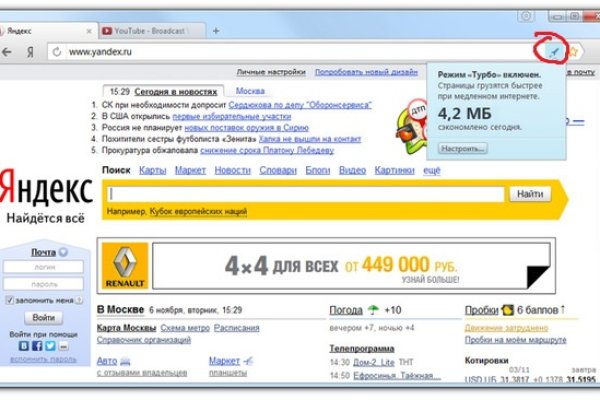Toggle the 'запомнить меня' checkbox
The height and width of the screenshot is (400, 600).
click(9, 299)
